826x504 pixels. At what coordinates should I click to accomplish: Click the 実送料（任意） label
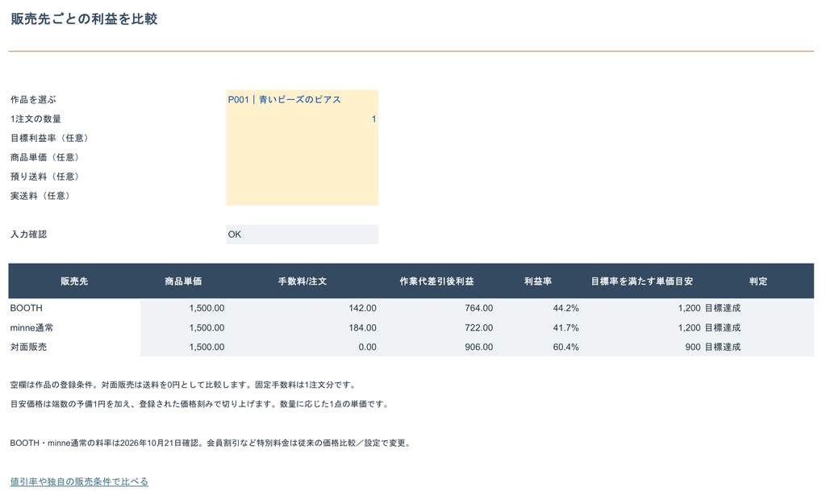(x=42, y=196)
